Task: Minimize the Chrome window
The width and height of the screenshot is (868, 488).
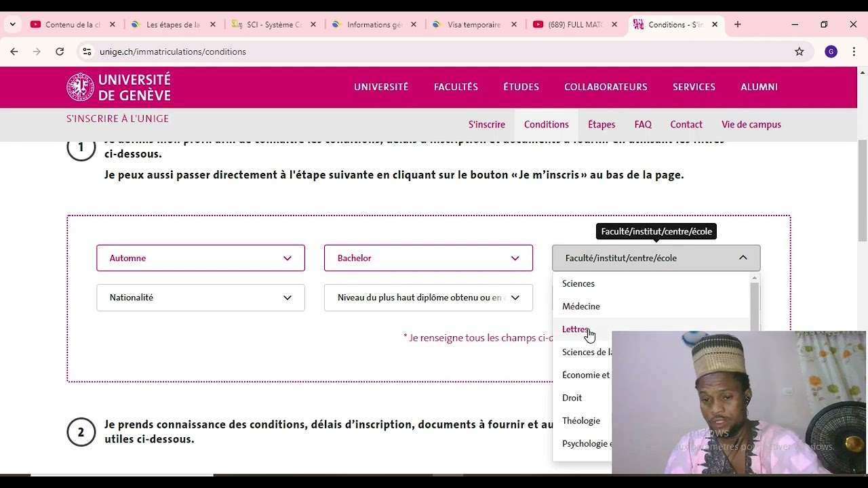Action: (x=795, y=24)
